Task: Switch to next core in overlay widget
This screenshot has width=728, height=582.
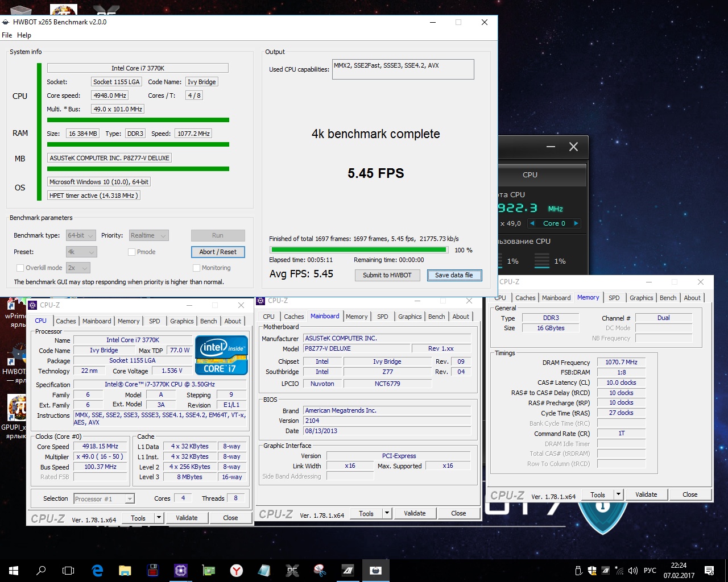Action: pos(576,223)
